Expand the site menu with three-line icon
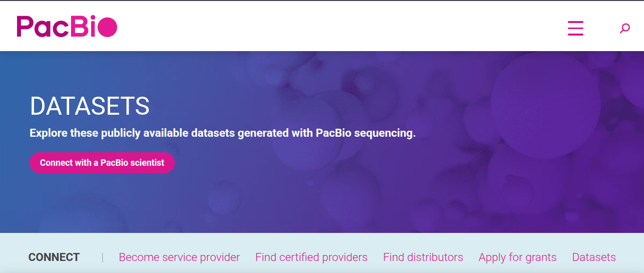 (575, 28)
